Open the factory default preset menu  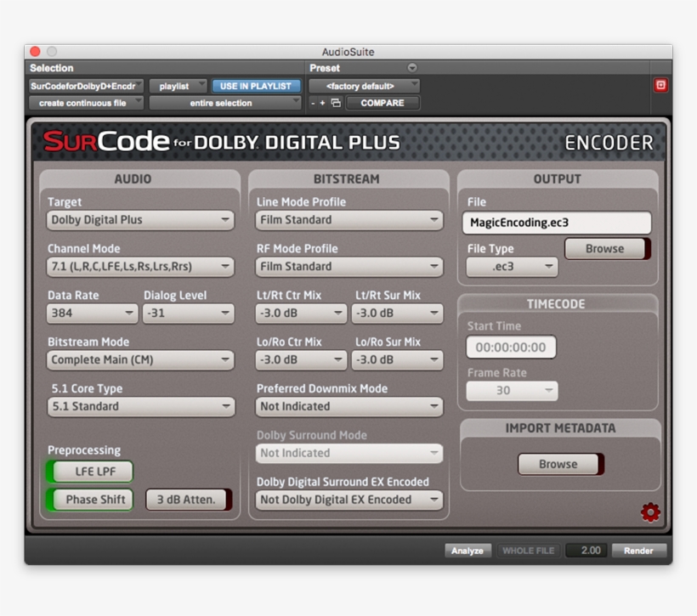tap(364, 86)
